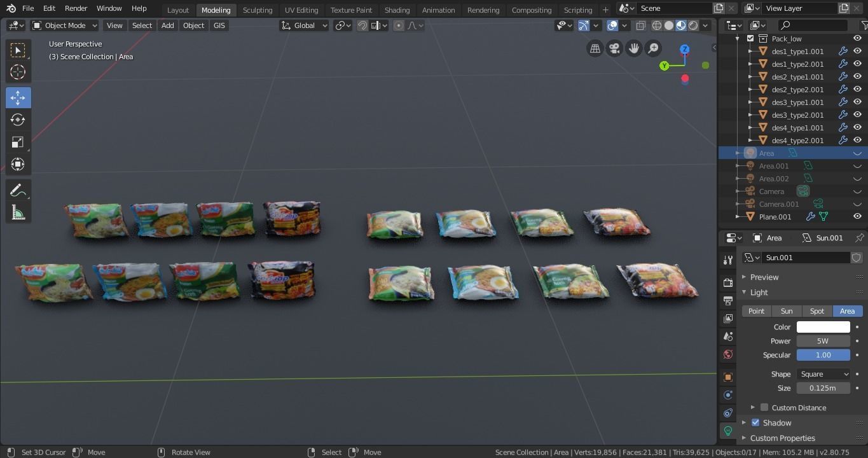The height and width of the screenshot is (458, 868).
Task: Activate the 3D Cursor tool
Action: click(18, 72)
